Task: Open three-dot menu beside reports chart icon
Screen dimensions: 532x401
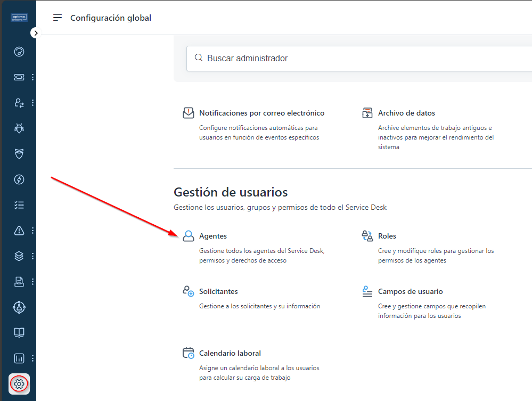Action: pos(32,358)
